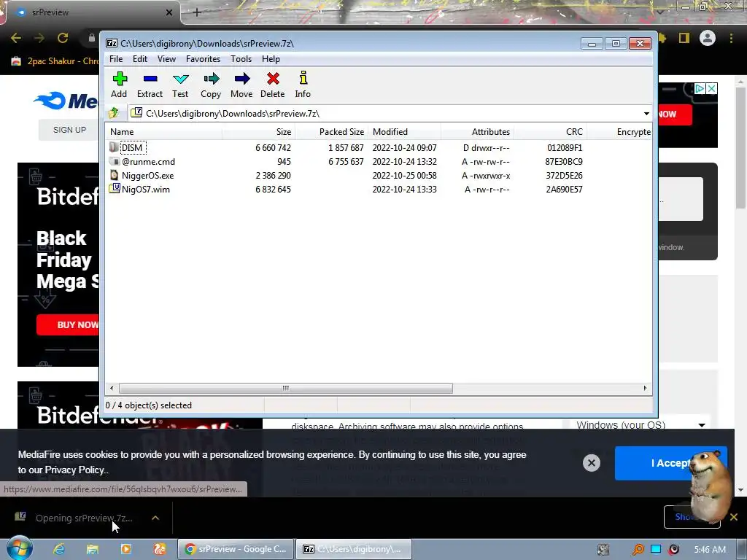The image size is (747, 560).
Task: Open the Favorites menu
Action: [x=203, y=59]
